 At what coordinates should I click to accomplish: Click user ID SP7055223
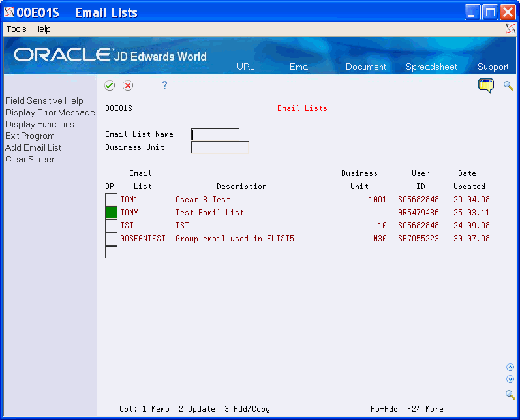tap(418, 239)
